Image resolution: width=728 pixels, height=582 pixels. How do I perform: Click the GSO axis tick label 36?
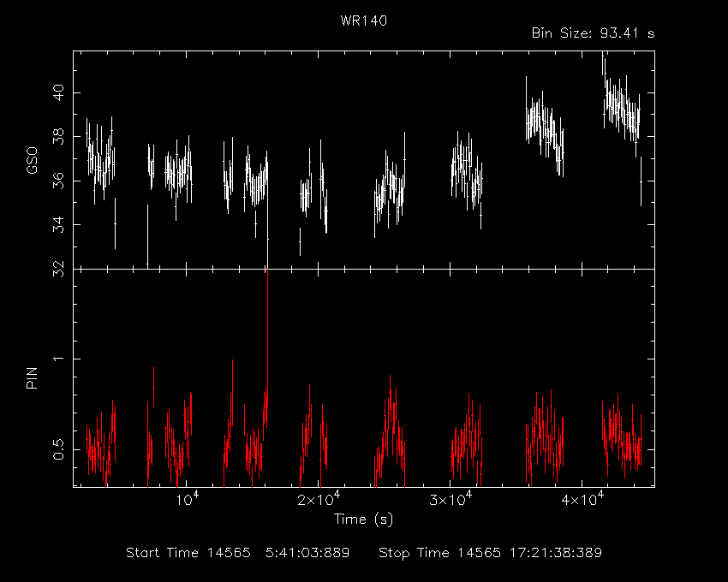58,181
